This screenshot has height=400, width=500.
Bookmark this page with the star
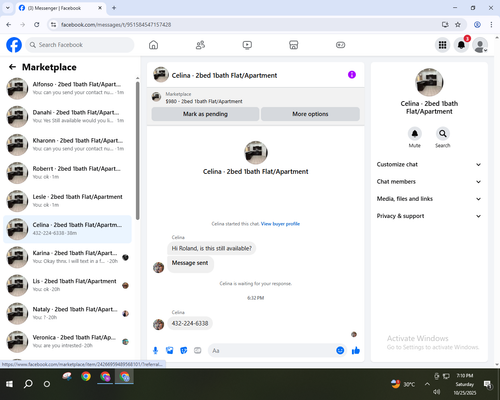[458, 25]
